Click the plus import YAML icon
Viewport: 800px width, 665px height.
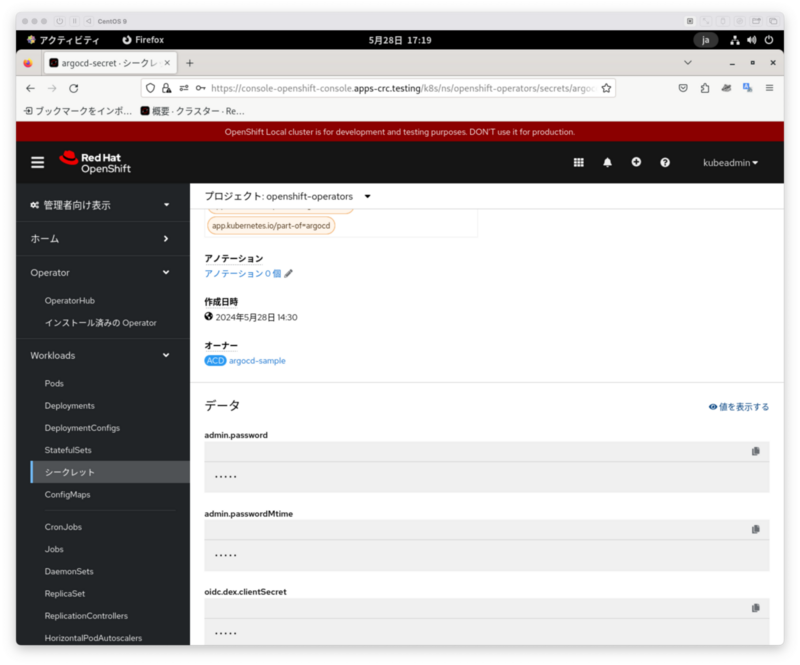[x=636, y=162]
